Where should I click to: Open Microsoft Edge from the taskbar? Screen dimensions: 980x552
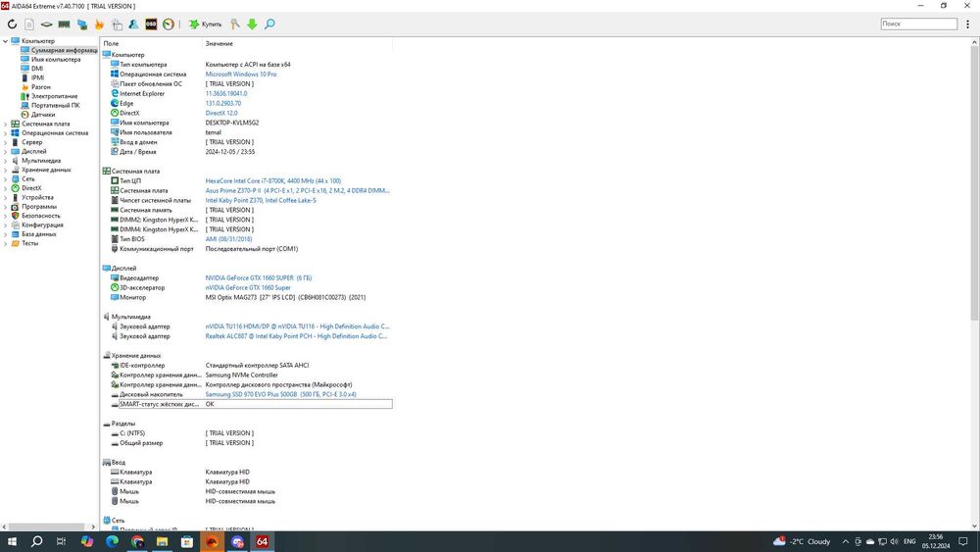click(112, 541)
